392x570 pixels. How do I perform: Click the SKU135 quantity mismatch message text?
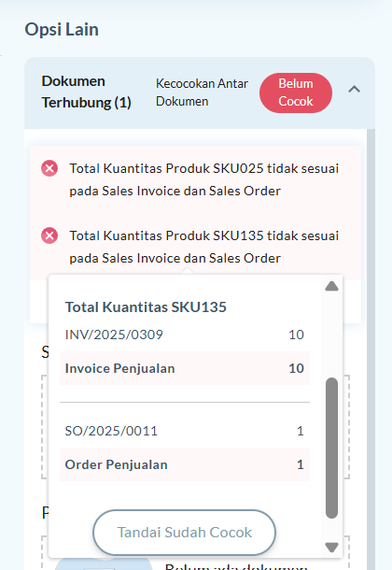[204, 247]
